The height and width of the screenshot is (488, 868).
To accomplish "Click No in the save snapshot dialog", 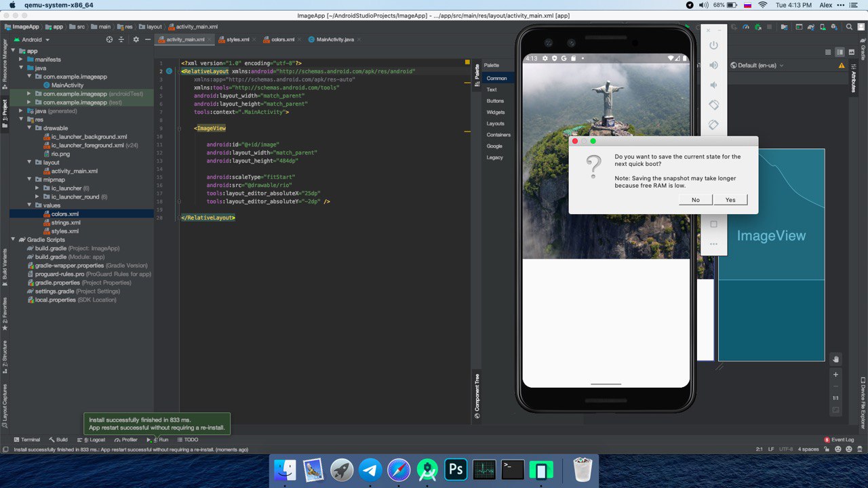I will [x=696, y=200].
